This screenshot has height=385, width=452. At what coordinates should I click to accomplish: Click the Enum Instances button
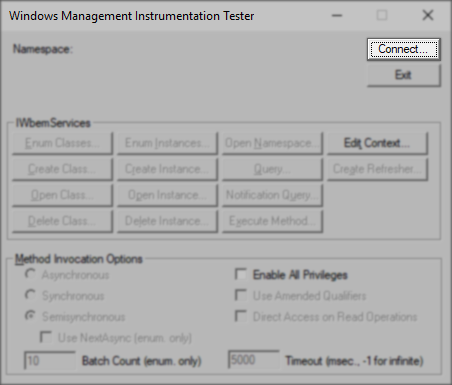click(x=167, y=143)
